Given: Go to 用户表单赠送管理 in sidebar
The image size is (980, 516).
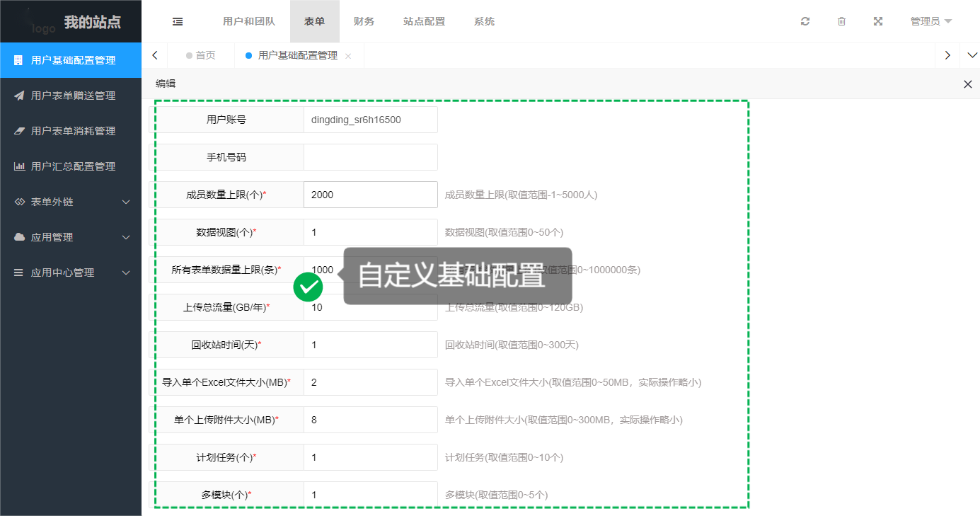Looking at the screenshot, I should 72,96.
